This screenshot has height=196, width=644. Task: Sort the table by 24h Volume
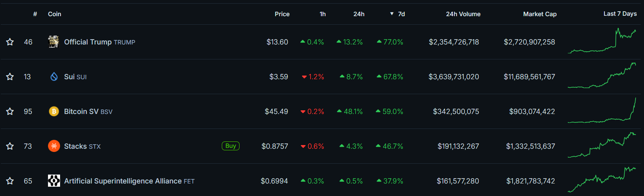tap(463, 14)
